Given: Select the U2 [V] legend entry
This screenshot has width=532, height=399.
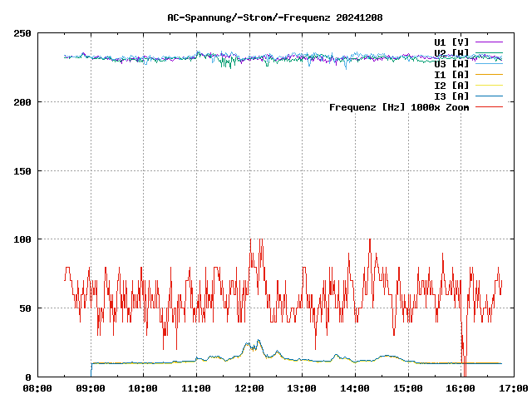Looking at the screenshot, I should pyautogui.click(x=451, y=52).
